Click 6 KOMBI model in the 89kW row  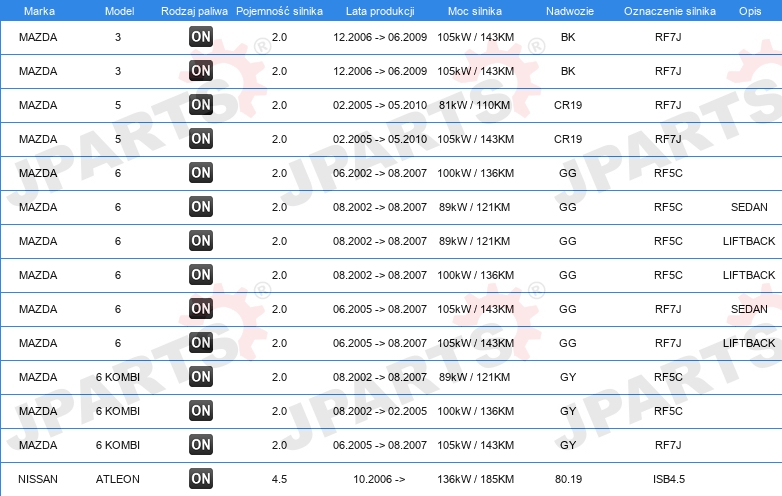click(118, 377)
